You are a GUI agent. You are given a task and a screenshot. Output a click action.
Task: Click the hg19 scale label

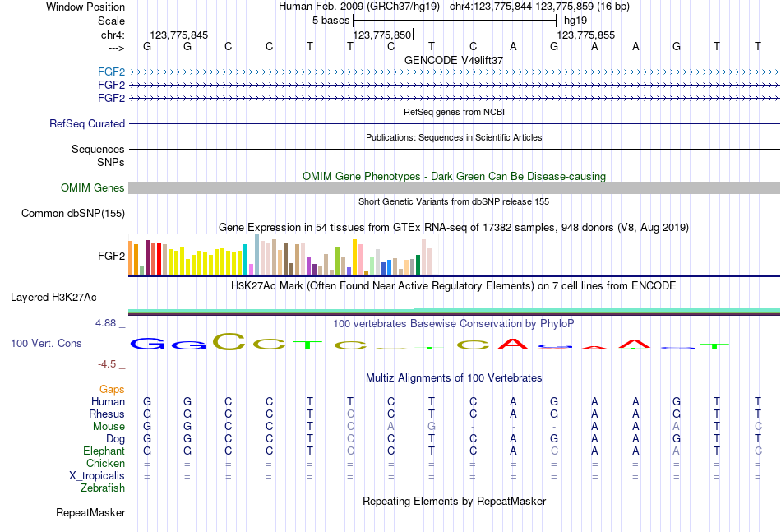(x=575, y=21)
